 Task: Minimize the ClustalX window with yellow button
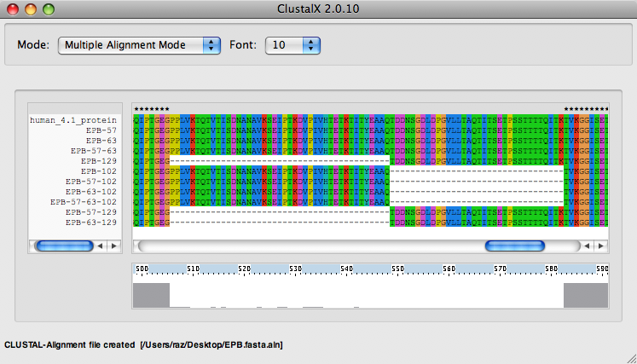tap(30, 9)
